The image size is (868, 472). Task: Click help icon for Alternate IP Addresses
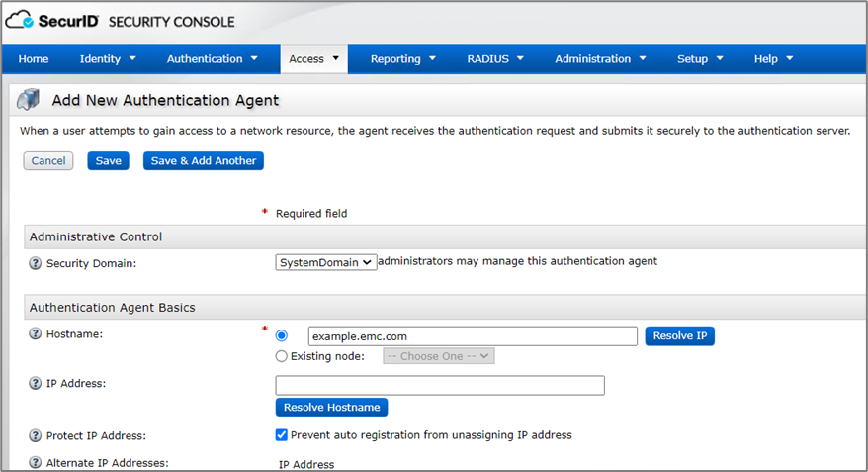click(36, 462)
